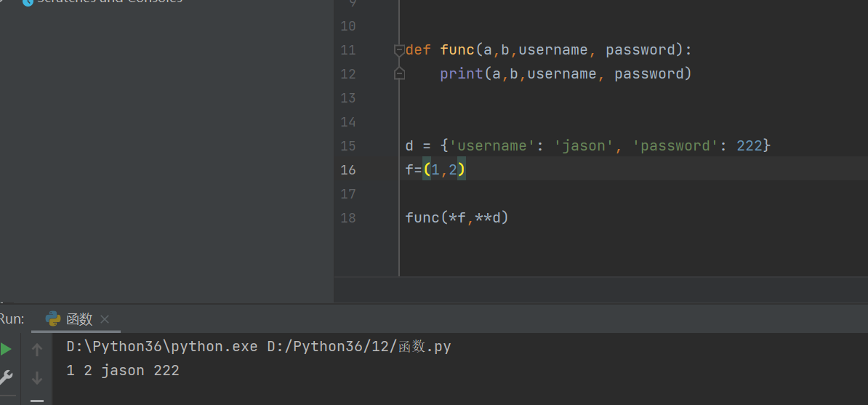This screenshot has height=405, width=868.
Task: Click the 'password' key string on line 15
Action: coord(676,146)
